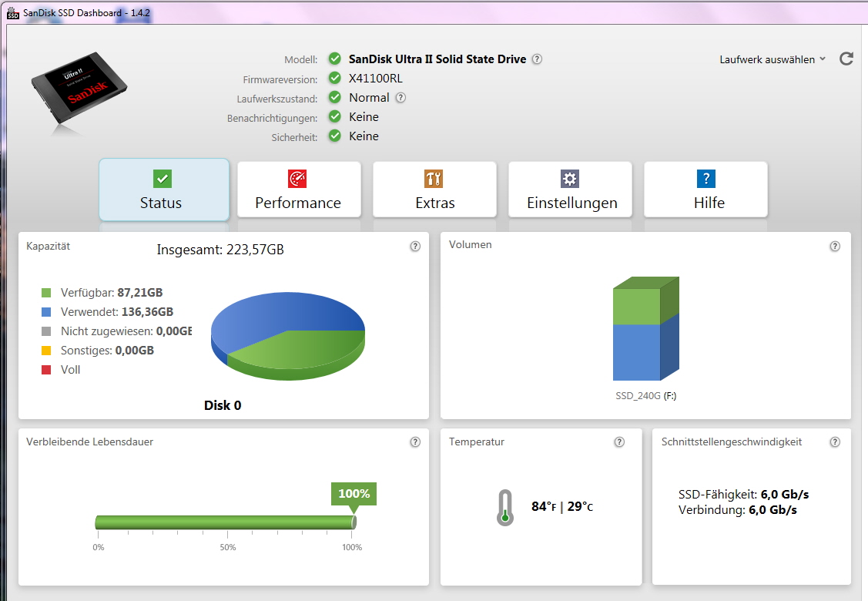Click the Disk 0 label
Screen dimensions: 868x601
(x=223, y=405)
